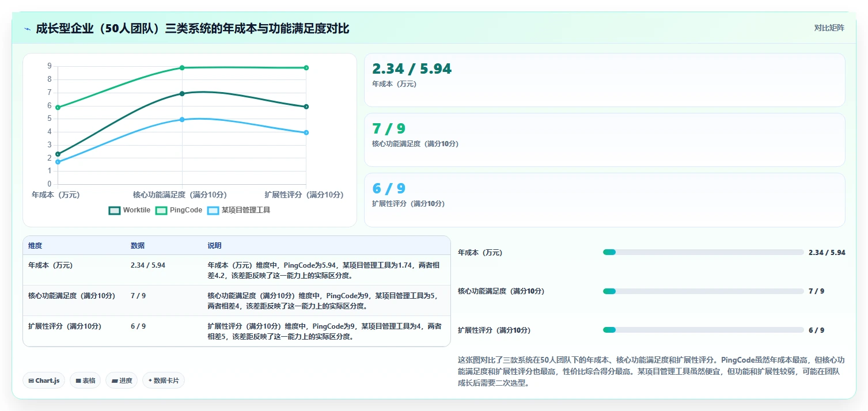Screen dimensions: 868x411
Task: Click the 表格 tag
Action: click(85, 380)
